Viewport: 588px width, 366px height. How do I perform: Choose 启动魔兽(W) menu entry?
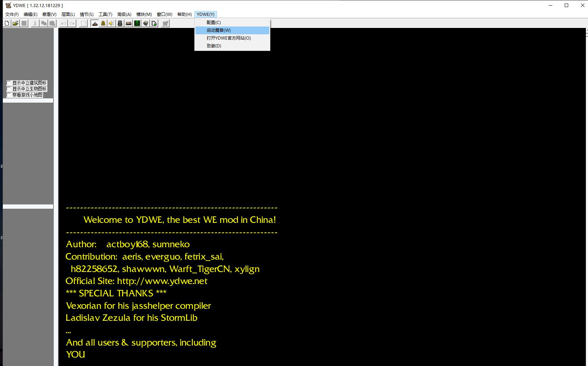coord(232,30)
